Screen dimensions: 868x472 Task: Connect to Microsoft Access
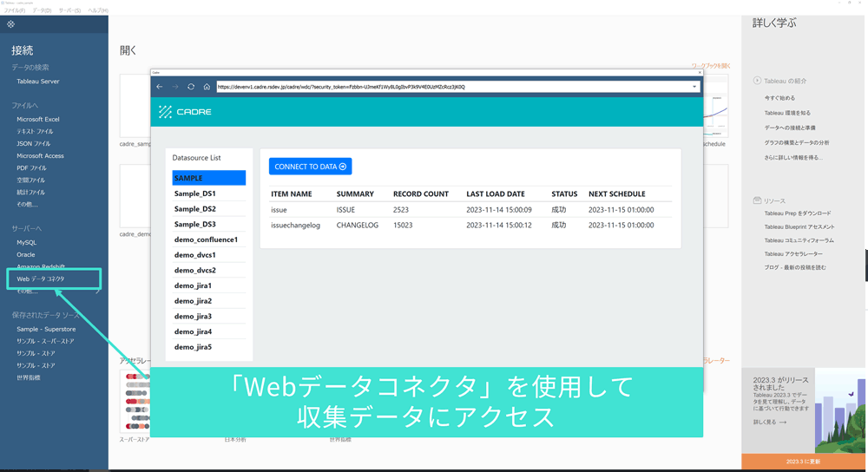tap(40, 155)
